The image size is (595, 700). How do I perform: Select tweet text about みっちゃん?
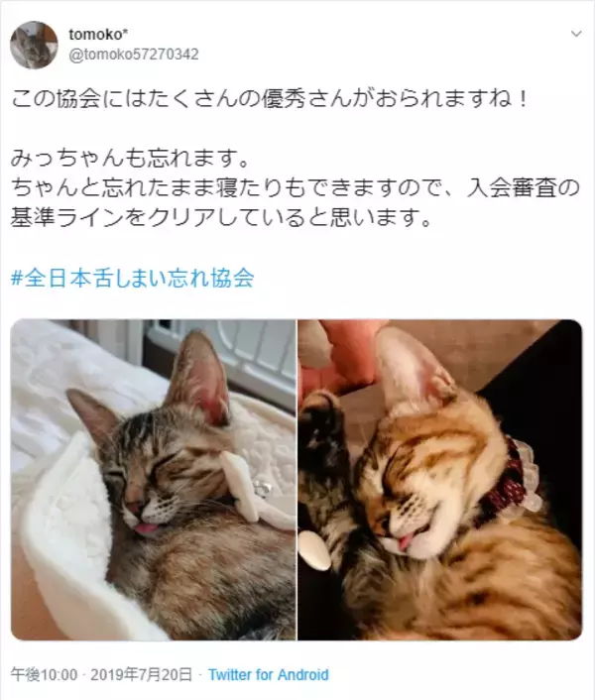pyautogui.click(x=130, y=159)
